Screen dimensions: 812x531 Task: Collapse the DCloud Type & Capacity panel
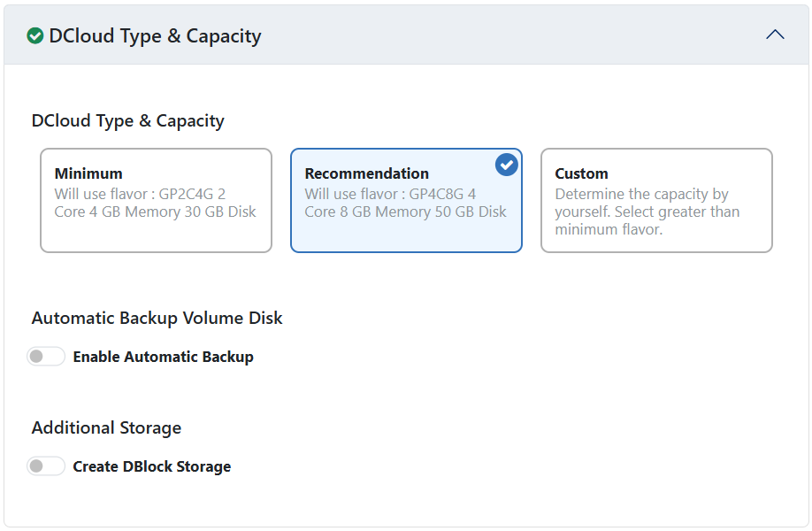pos(775,35)
